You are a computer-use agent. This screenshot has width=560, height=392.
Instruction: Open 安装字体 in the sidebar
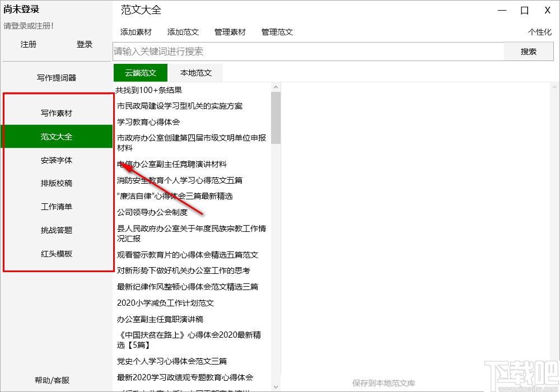(57, 160)
